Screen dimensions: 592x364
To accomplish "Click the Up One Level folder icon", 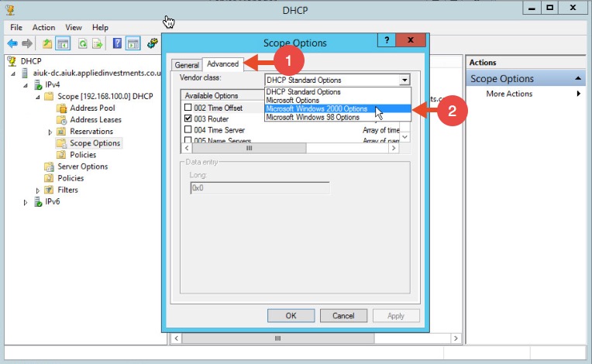I will [47, 43].
